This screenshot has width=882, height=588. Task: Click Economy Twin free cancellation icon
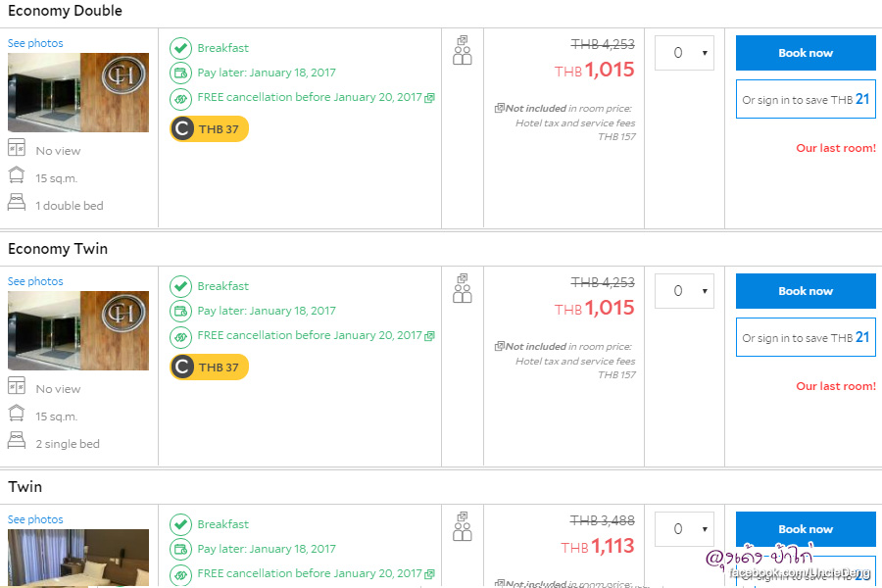pos(180,336)
